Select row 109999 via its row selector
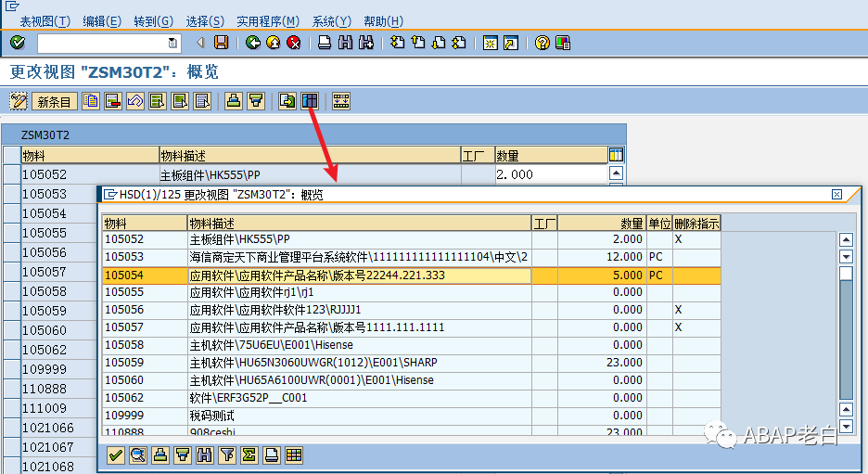 (12, 369)
